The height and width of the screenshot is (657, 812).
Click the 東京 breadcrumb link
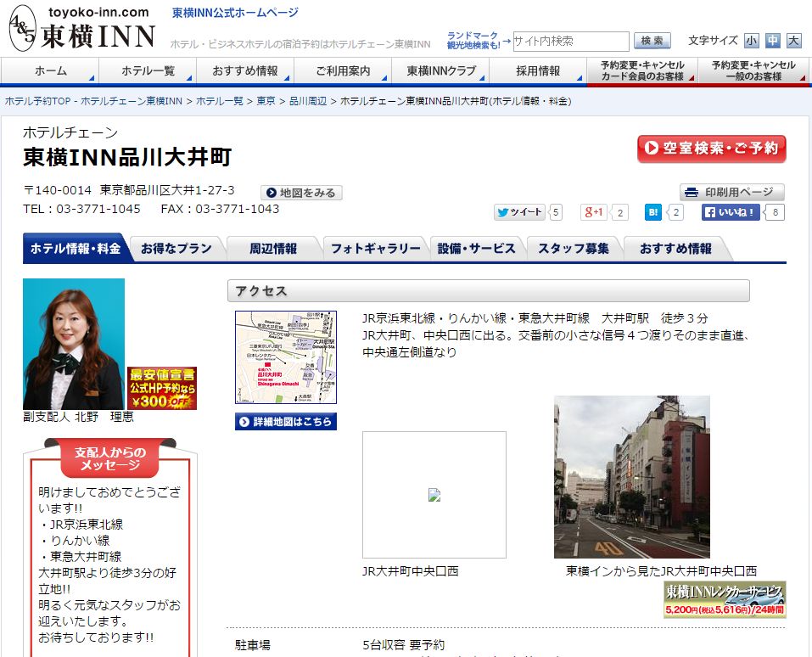[266, 101]
